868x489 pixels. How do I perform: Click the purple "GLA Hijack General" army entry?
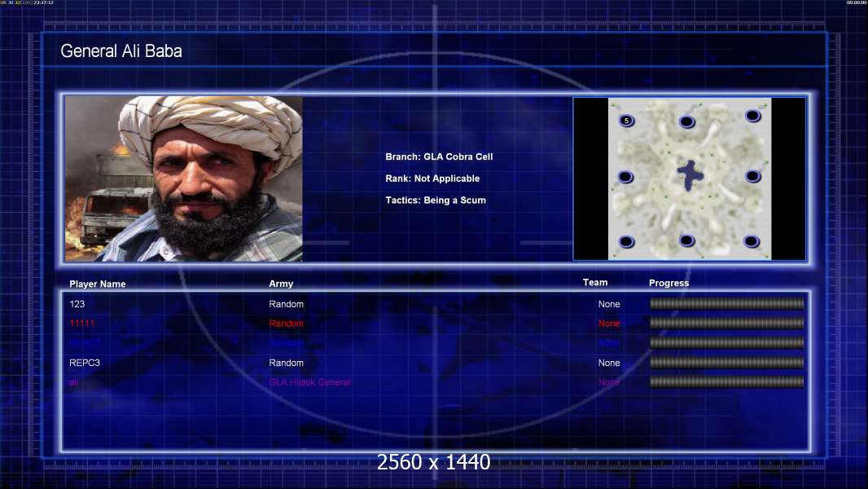pyautogui.click(x=309, y=382)
